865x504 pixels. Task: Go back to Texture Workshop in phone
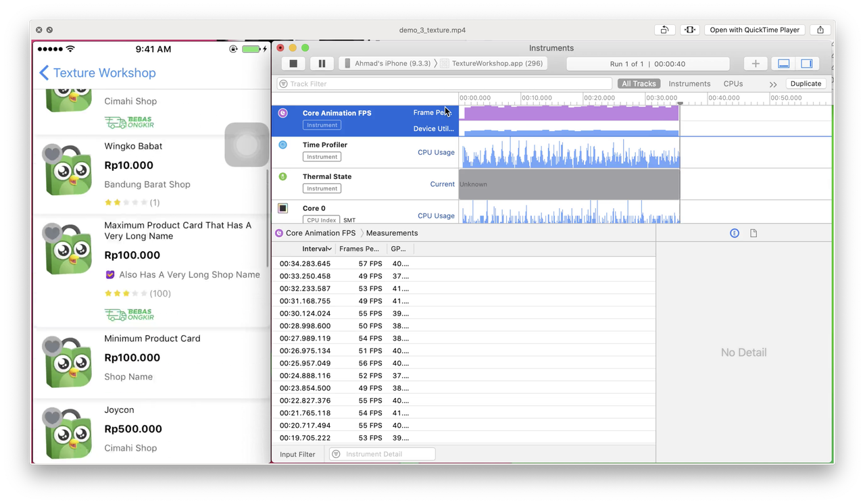pos(97,73)
